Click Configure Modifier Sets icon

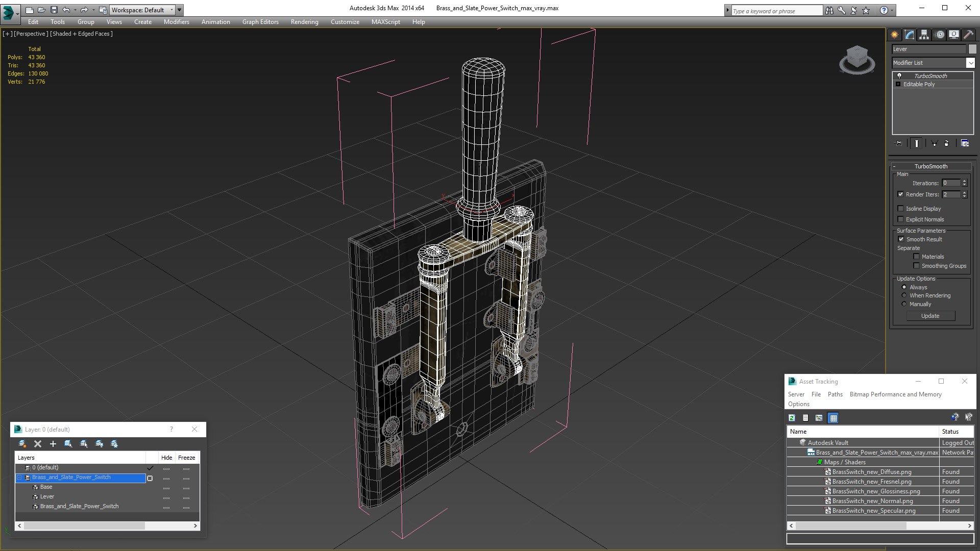click(x=965, y=143)
